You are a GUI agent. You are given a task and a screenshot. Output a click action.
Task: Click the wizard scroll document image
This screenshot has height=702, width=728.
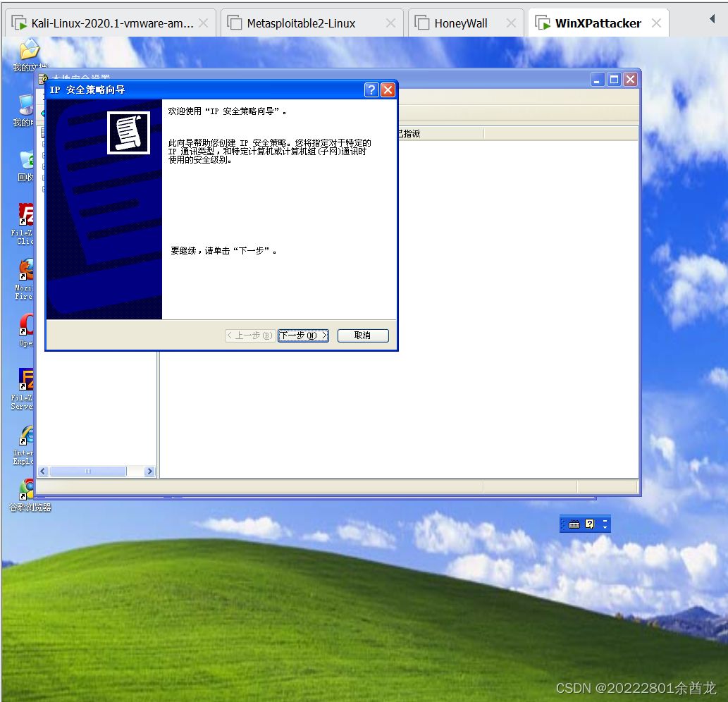(x=128, y=133)
